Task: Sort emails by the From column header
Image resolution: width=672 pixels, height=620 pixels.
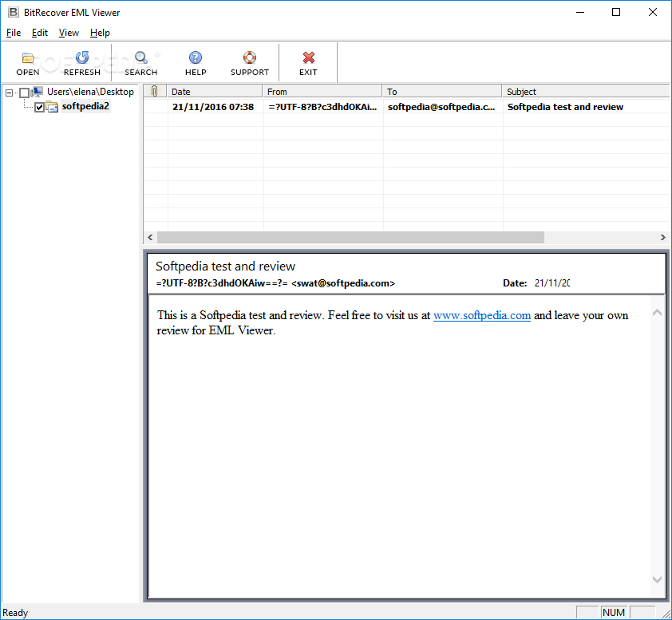Action: point(322,91)
